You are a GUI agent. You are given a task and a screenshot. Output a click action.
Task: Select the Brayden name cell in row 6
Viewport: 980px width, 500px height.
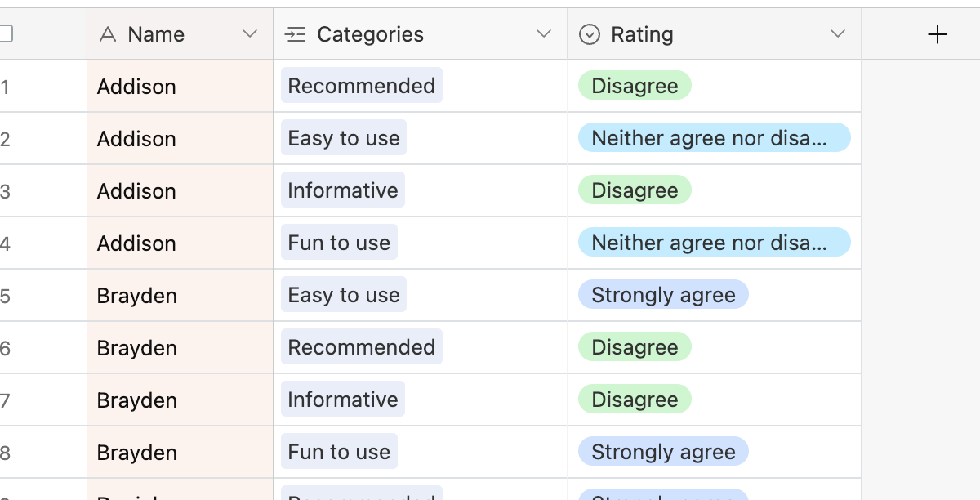(137, 348)
